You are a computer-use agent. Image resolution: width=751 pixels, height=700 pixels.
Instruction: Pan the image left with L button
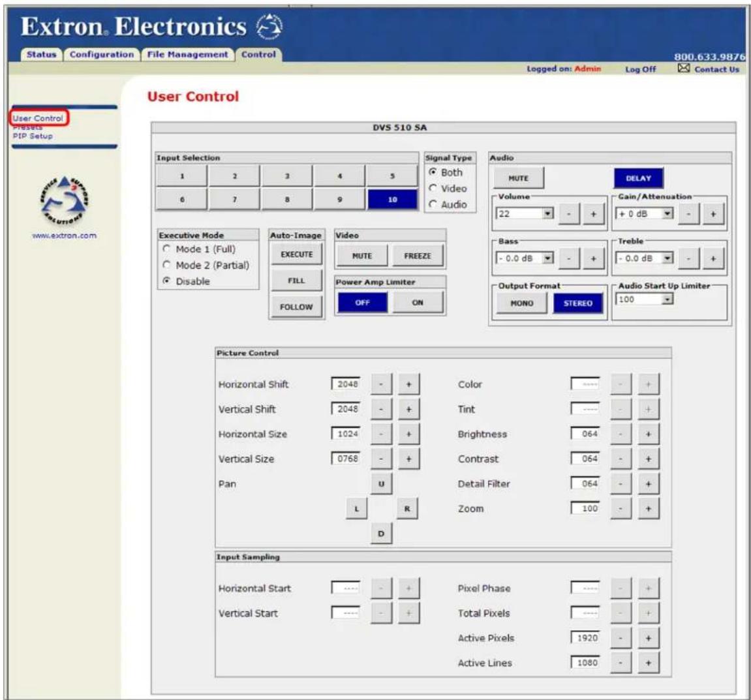[356, 508]
